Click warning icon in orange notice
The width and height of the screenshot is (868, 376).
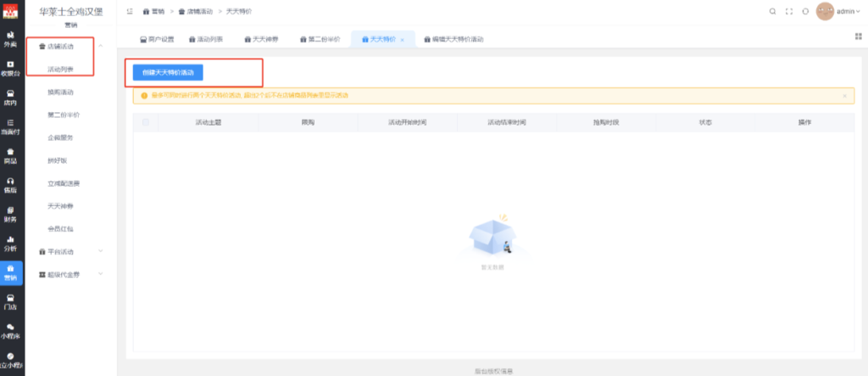tap(144, 95)
